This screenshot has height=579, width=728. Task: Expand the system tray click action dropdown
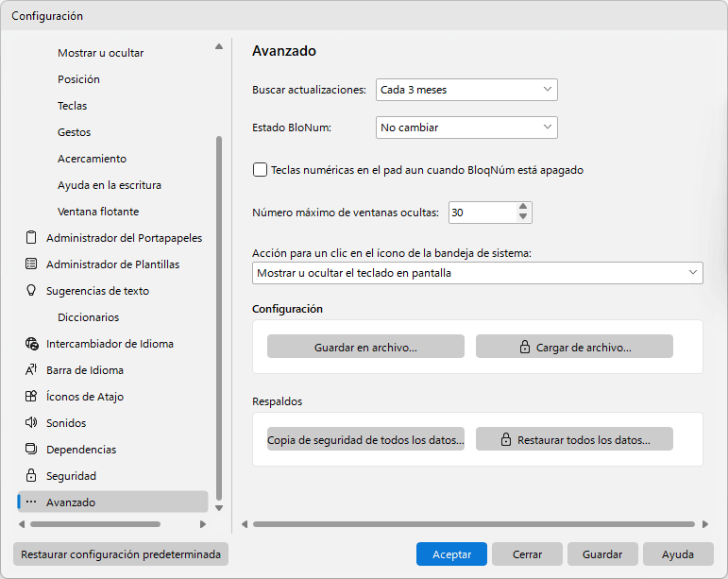477,273
